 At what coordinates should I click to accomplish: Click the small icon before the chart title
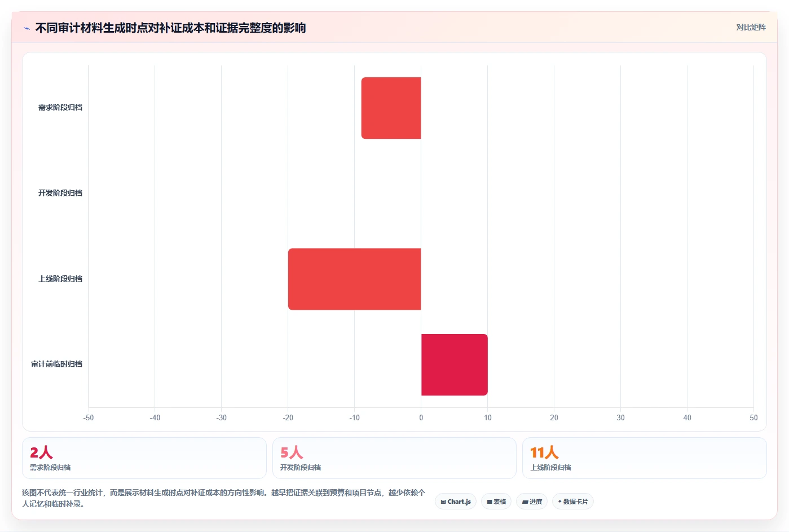[x=27, y=28]
